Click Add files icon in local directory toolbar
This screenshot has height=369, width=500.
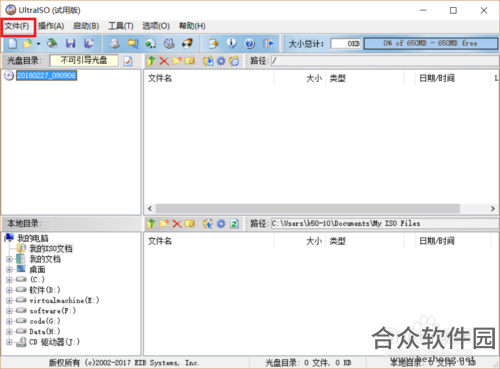[208, 223]
